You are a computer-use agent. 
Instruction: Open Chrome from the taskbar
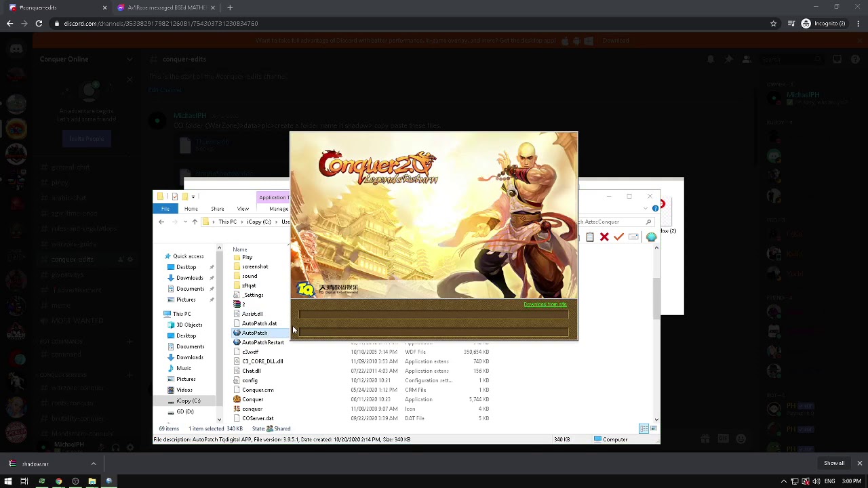coord(58,481)
